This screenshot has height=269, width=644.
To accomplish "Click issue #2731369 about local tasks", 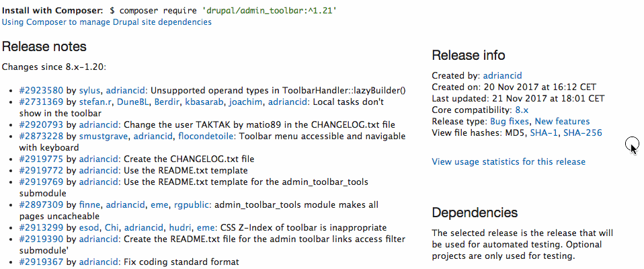I will pyautogui.click(x=41, y=102).
